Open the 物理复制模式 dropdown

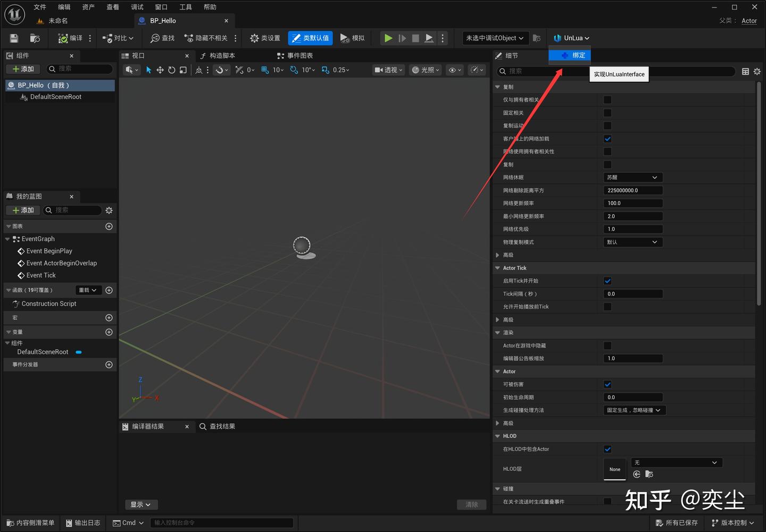coord(633,242)
